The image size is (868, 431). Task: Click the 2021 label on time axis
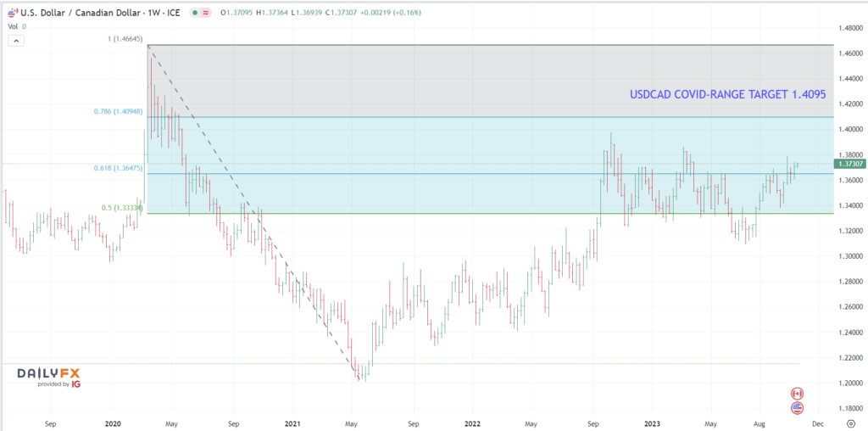292,422
